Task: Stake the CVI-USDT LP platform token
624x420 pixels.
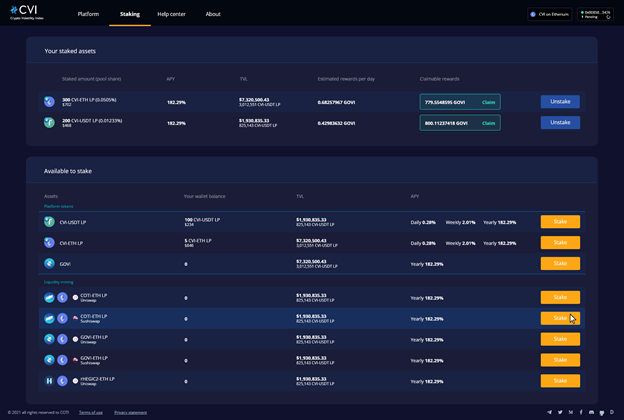Action: [560, 222]
